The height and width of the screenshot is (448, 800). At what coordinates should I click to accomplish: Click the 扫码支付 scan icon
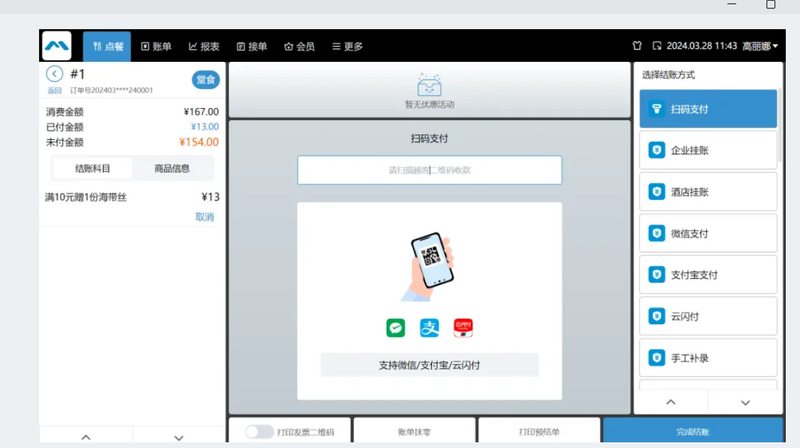coord(657,109)
